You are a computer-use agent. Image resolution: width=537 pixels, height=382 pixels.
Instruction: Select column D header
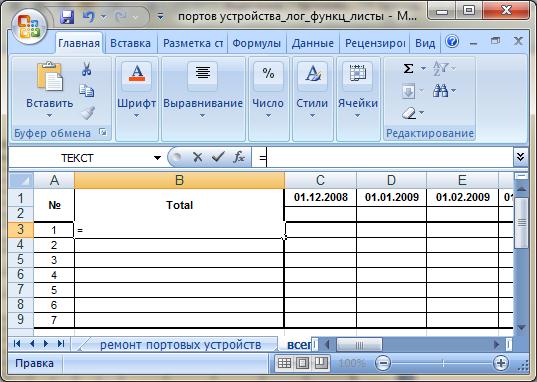point(391,180)
